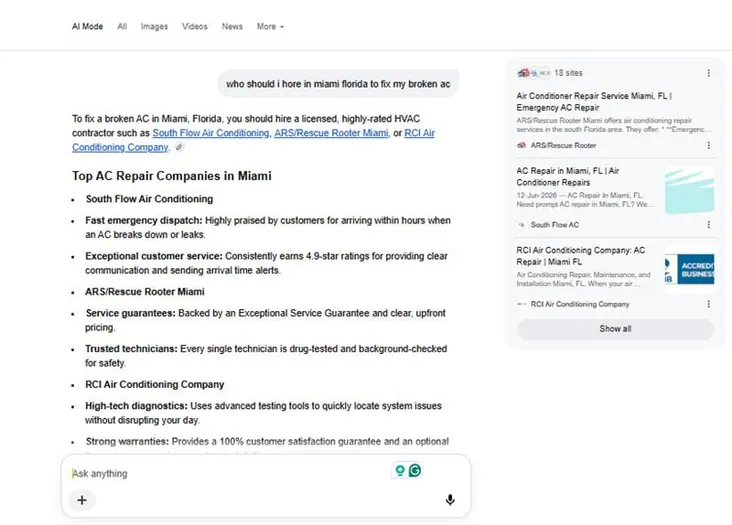Switch to the AI Mode tab
This screenshot has width=732, height=525.
(x=87, y=27)
